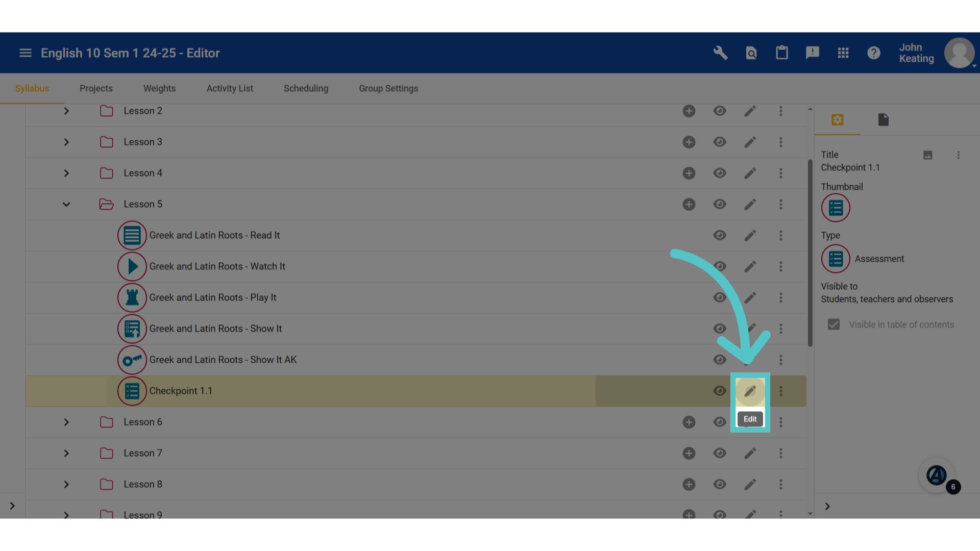980x551 pixels.
Task: Toggle visibility of Lesson 4
Action: pyautogui.click(x=720, y=173)
